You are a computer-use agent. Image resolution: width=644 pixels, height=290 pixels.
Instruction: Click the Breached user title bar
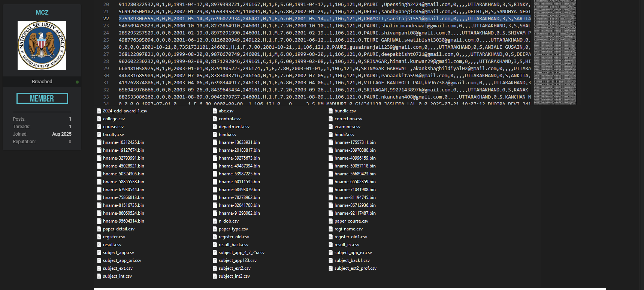click(42, 82)
